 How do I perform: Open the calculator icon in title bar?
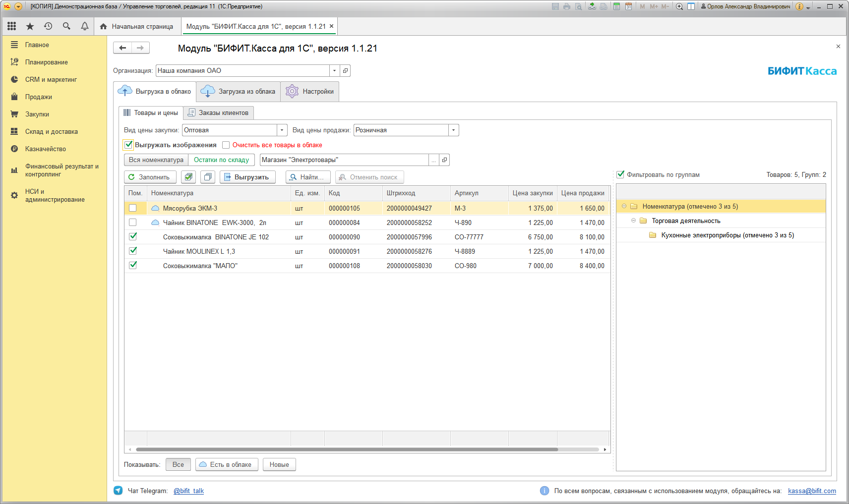pyautogui.click(x=616, y=6)
